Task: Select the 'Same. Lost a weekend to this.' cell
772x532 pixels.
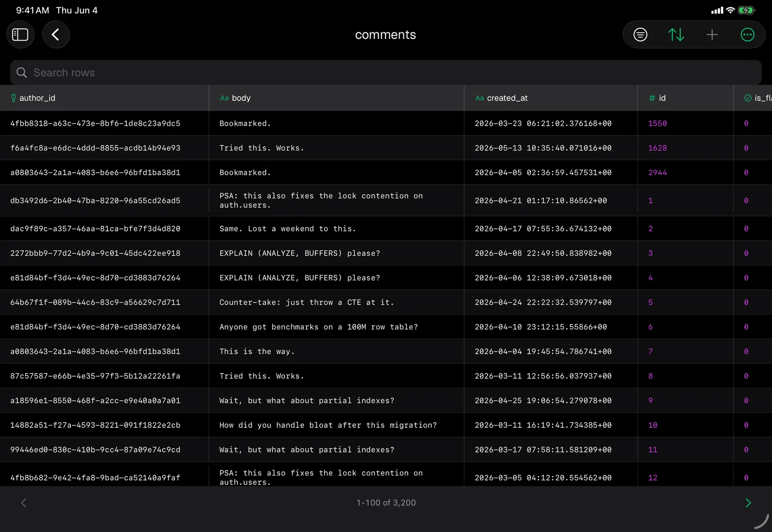Action: pyautogui.click(x=336, y=229)
